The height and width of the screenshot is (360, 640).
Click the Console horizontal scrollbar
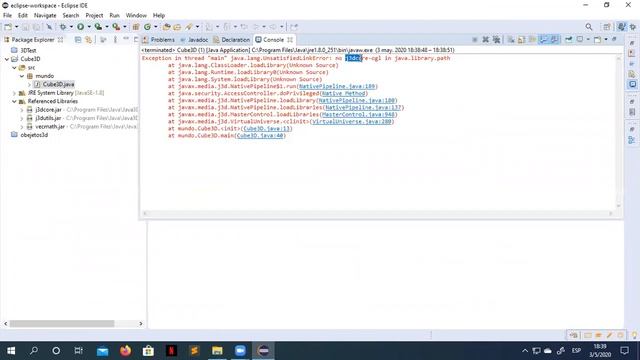pyautogui.click(x=378, y=213)
